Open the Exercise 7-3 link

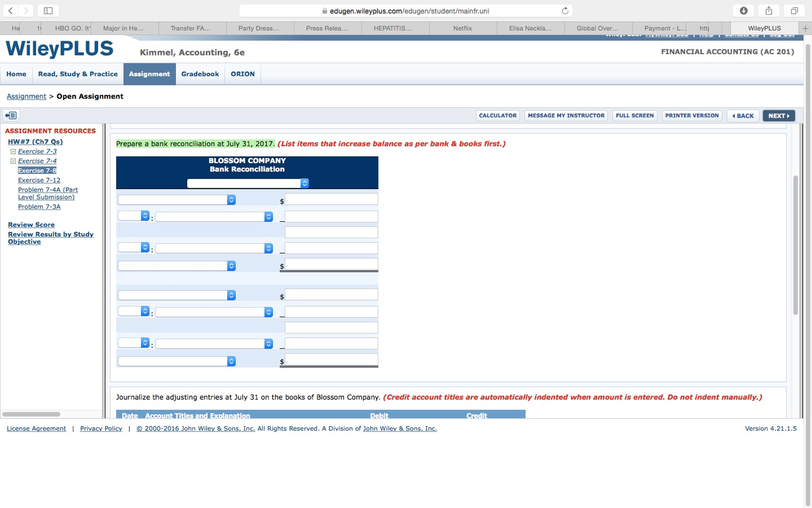37,151
